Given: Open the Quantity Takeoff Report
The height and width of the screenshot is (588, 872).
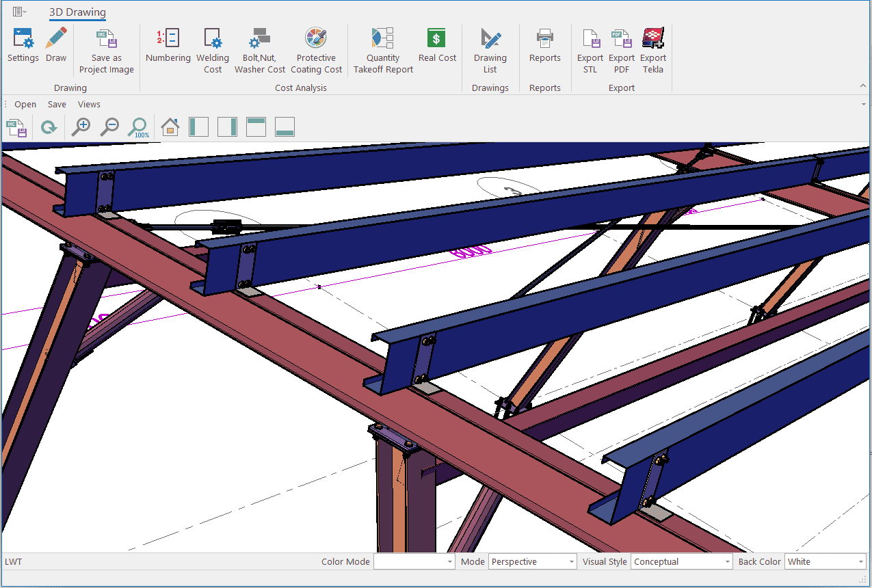Looking at the screenshot, I should click(x=383, y=51).
